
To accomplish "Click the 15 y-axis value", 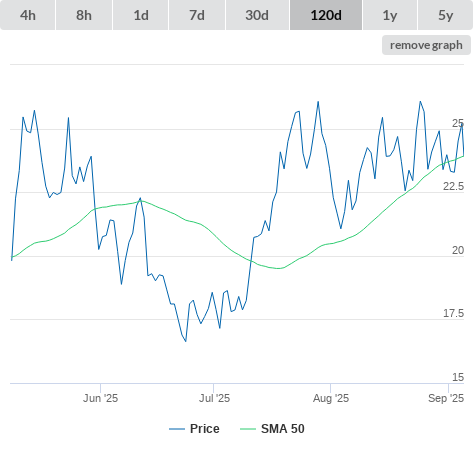I will click(x=458, y=377).
